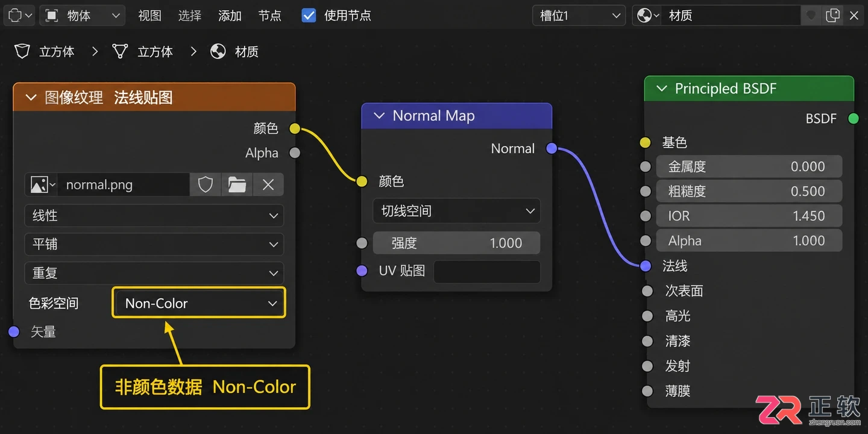The image size is (868, 434).
Task: Open the 槽位1 slot dropdown
Action: click(x=579, y=16)
